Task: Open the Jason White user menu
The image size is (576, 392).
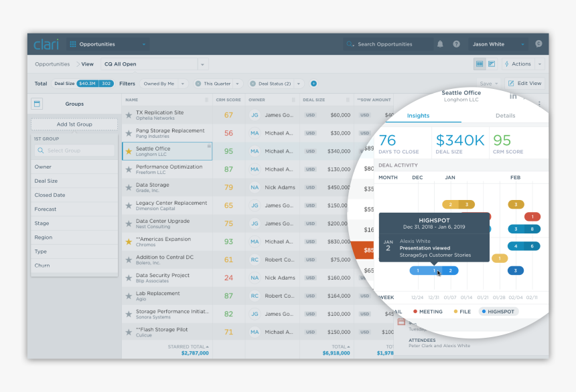Action: coord(498,44)
